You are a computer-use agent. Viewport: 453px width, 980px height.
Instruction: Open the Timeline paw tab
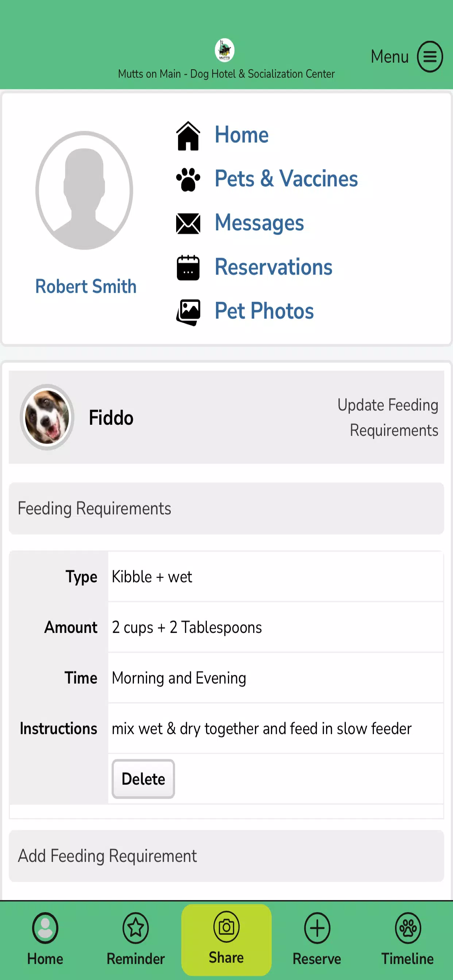(407, 939)
